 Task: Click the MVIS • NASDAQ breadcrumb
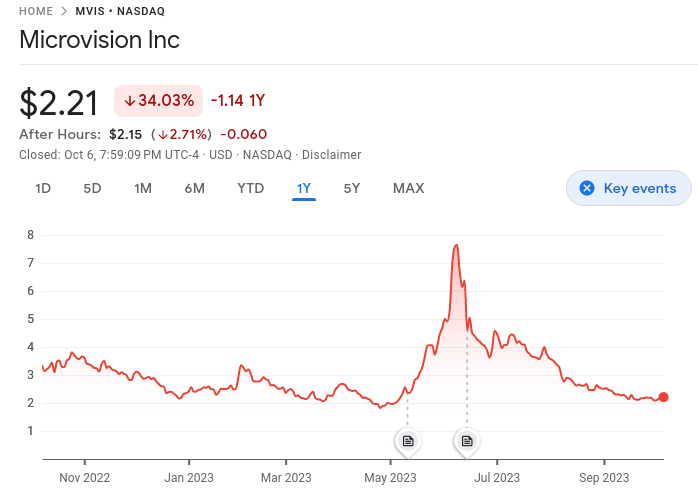pyautogui.click(x=120, y=11)
